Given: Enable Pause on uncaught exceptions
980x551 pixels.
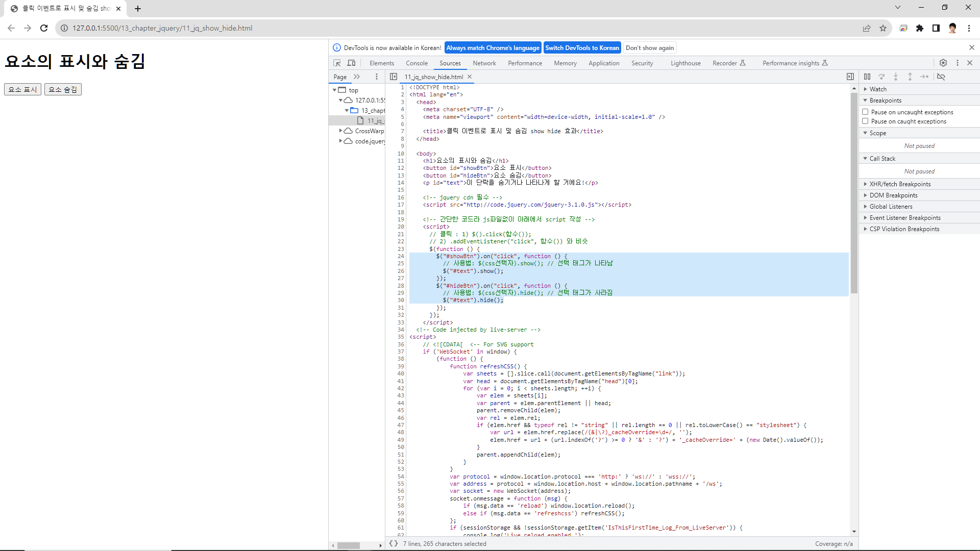Looking at the screenshot, I should 865,112.
